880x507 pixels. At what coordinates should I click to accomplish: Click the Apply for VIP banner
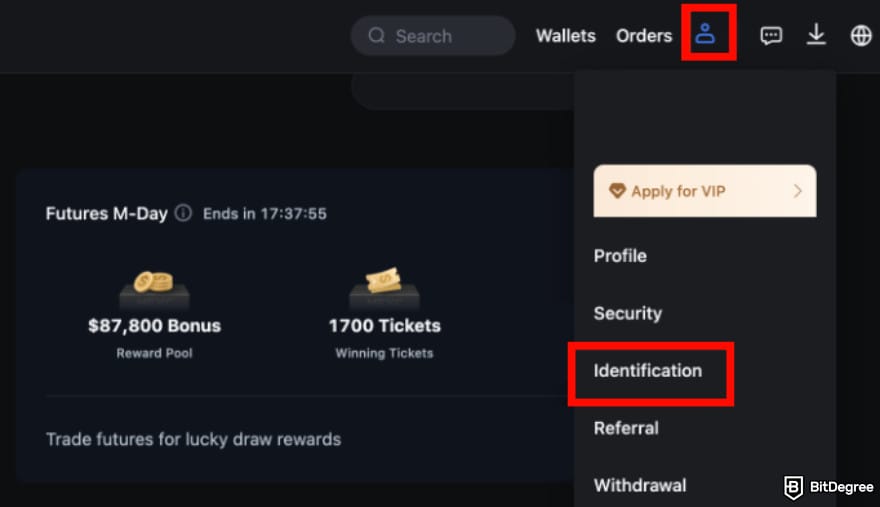click(705, 191)
